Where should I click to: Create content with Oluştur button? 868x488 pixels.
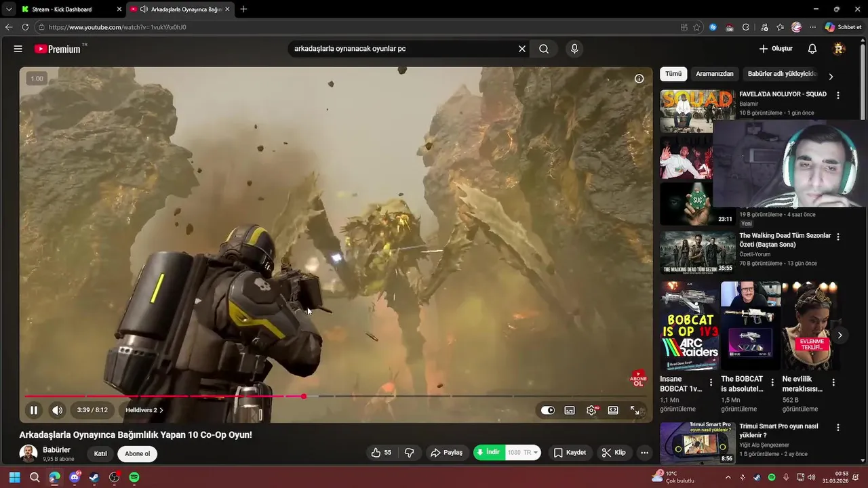coord(776,49)
